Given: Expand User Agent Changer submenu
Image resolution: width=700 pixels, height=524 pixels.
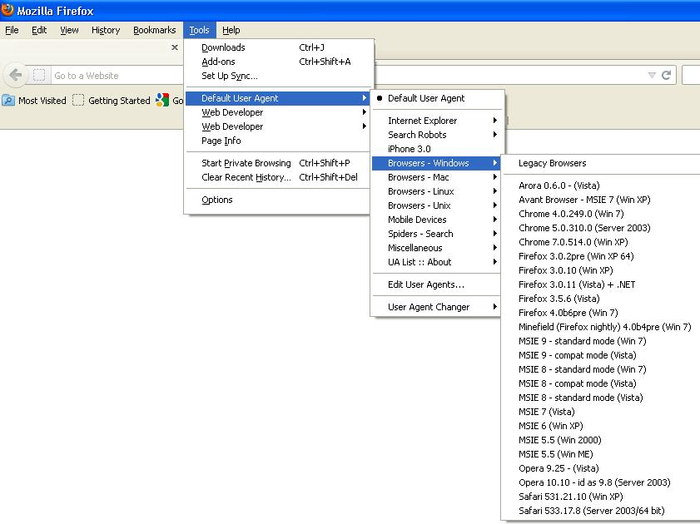Looking at the screenshot, I should pos(438,307).
